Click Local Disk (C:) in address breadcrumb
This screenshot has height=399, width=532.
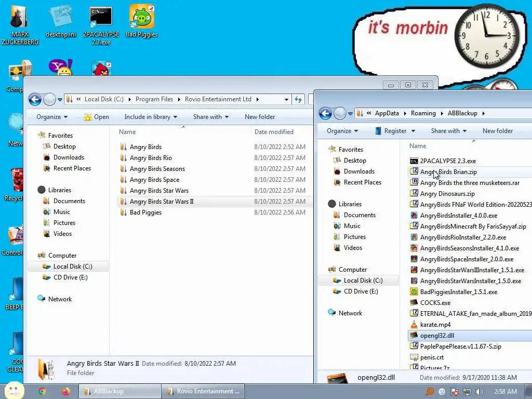coord(104,99)
